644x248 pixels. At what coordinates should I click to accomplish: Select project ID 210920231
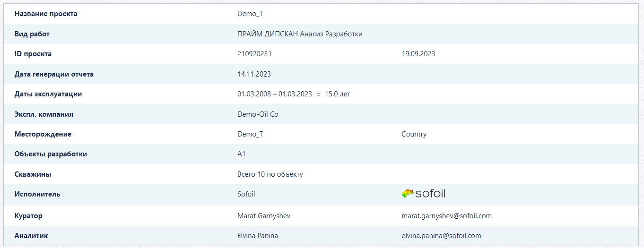tap(254, 54)
